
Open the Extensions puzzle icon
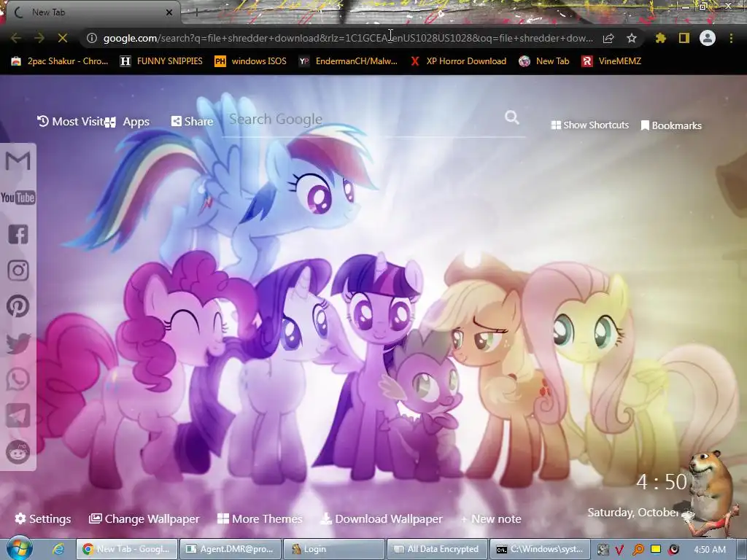pos(660,38)
